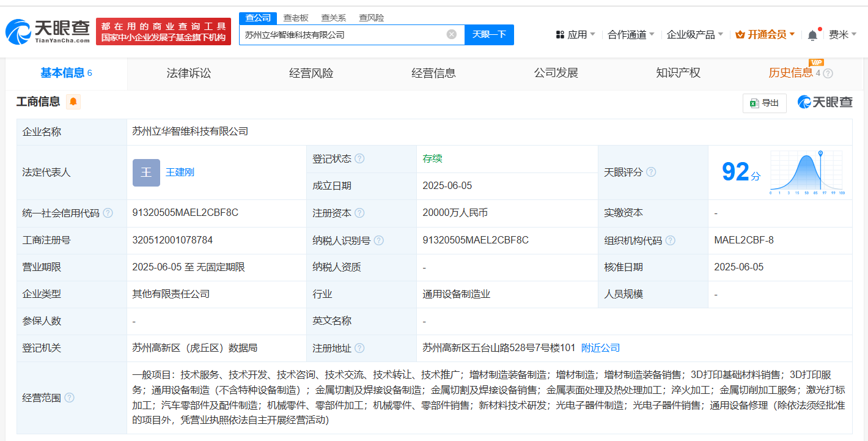The height and width of the screenshot is (441, 868).
Task: Click the address 苏州高新区五台山路528号7号楼101
Action: 499,348
